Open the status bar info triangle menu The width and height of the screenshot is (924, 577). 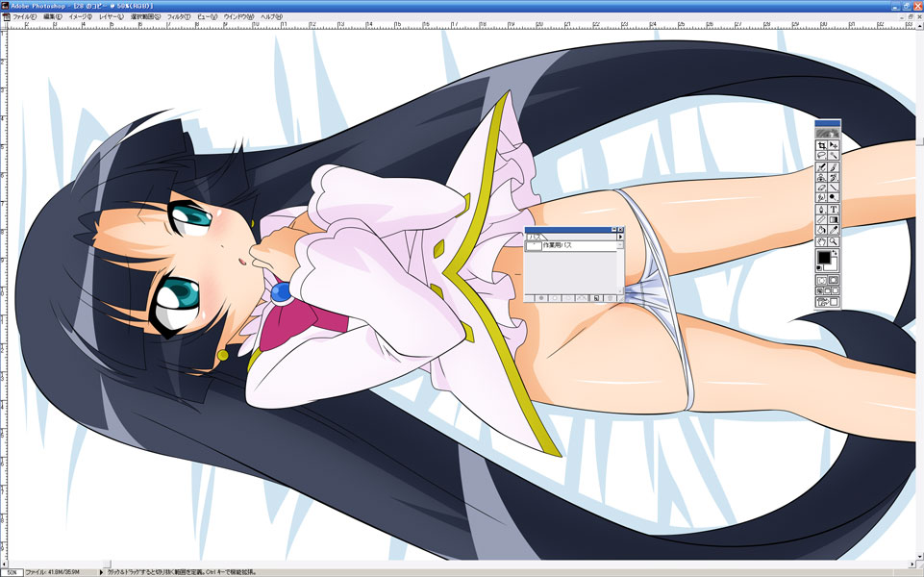click(x=101, y=571)
